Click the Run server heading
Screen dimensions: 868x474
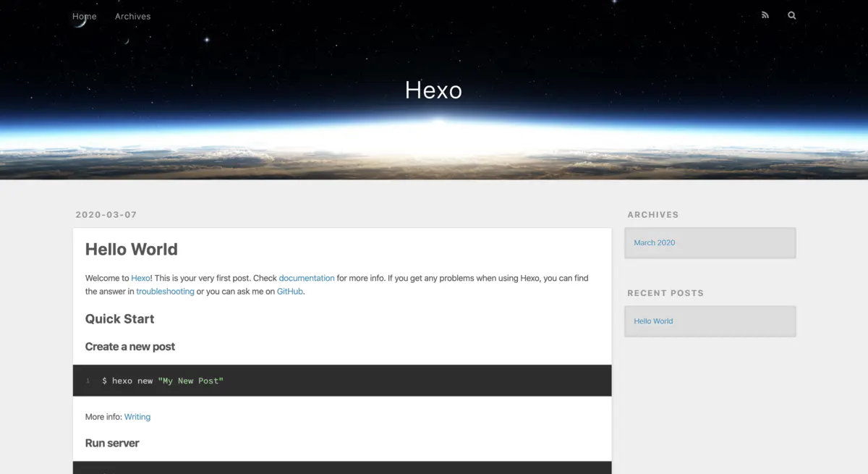point(112,442)
